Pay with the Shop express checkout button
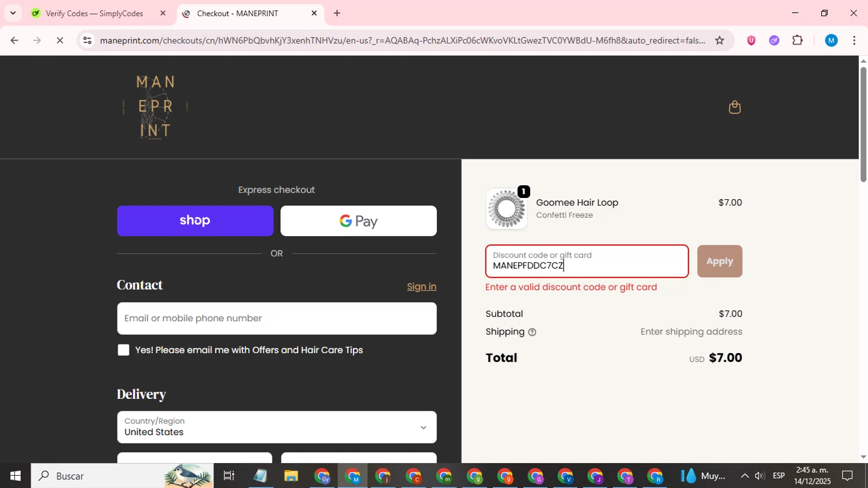This screenshot has width=868, height=488. [x=195, y=221]
